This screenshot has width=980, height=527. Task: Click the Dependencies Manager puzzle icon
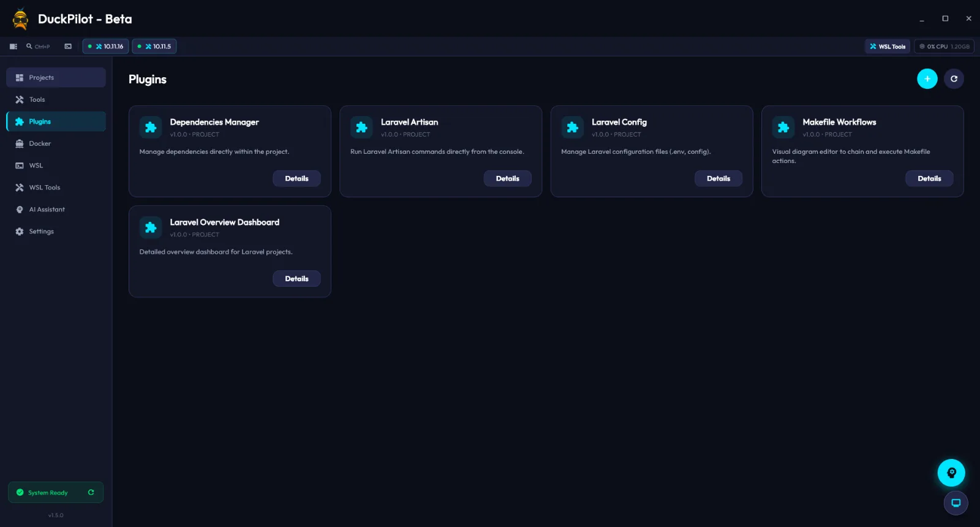click(x=151, y=127)
